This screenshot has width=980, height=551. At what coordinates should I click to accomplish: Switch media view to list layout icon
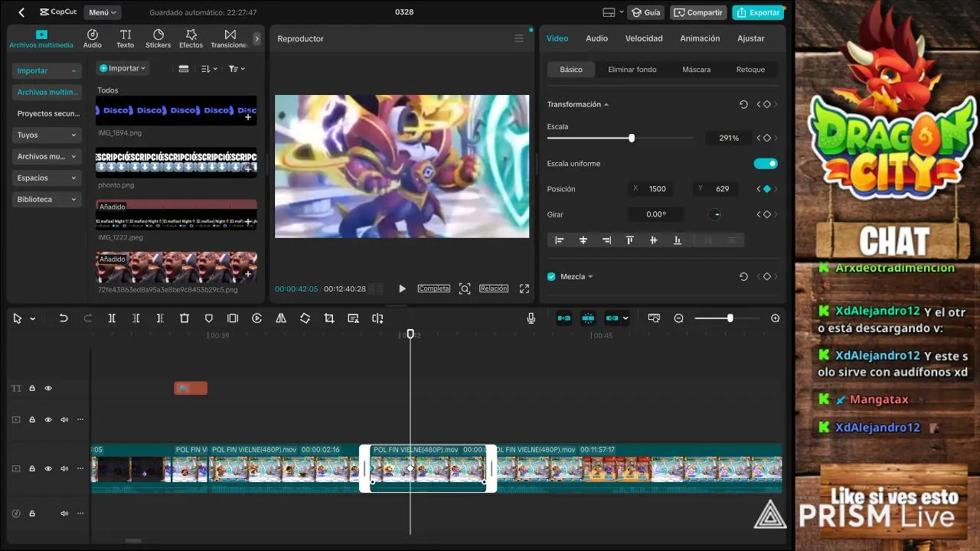[184, 69]
